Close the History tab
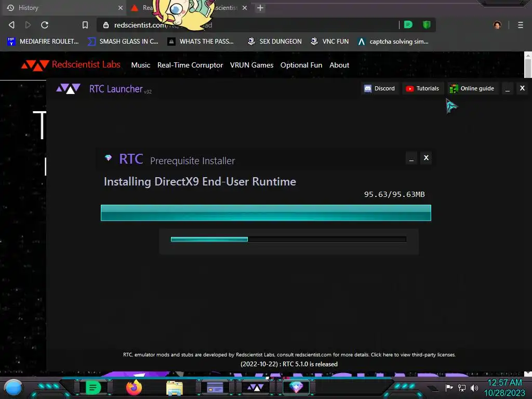The width and height of the screenshot is (532, 399). tap(121, 8)
